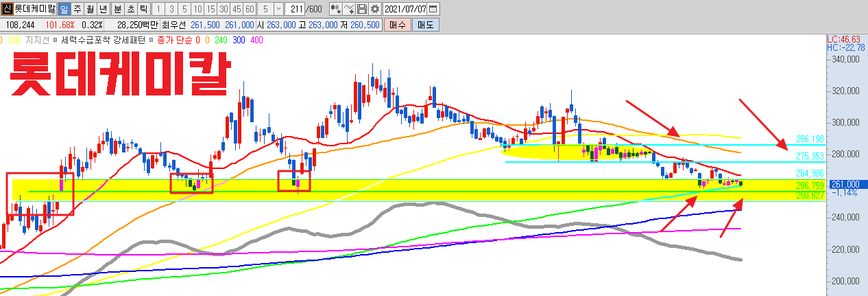Viewport: 868px width, 296px height.
Task: Click the save chart floppy icon
Action: 362,9
